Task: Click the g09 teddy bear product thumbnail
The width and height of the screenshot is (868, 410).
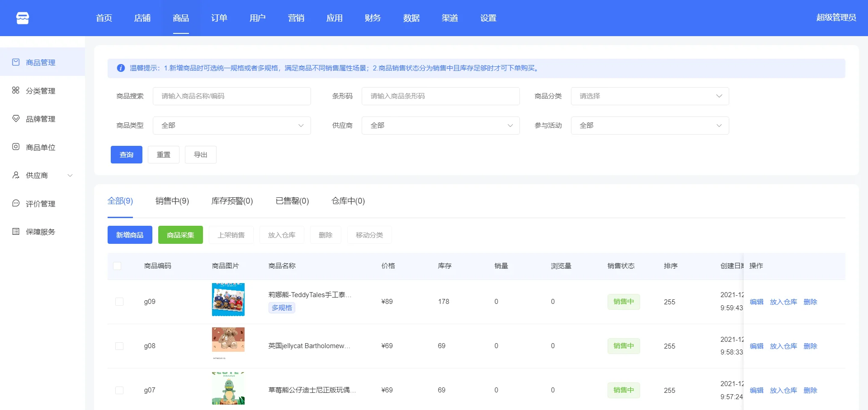Action: pos(228,299)
